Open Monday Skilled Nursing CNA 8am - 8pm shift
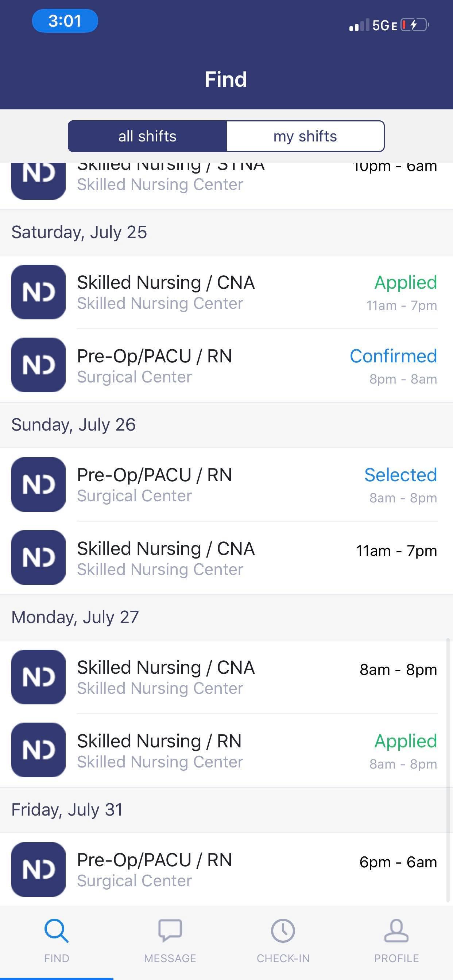Screen dimensions: 453x980 [226, 677]
